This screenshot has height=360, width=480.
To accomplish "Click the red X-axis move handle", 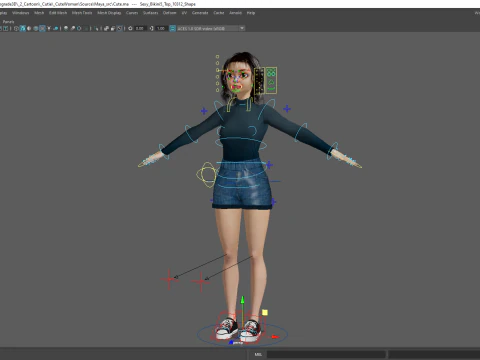I will (275, 337).
